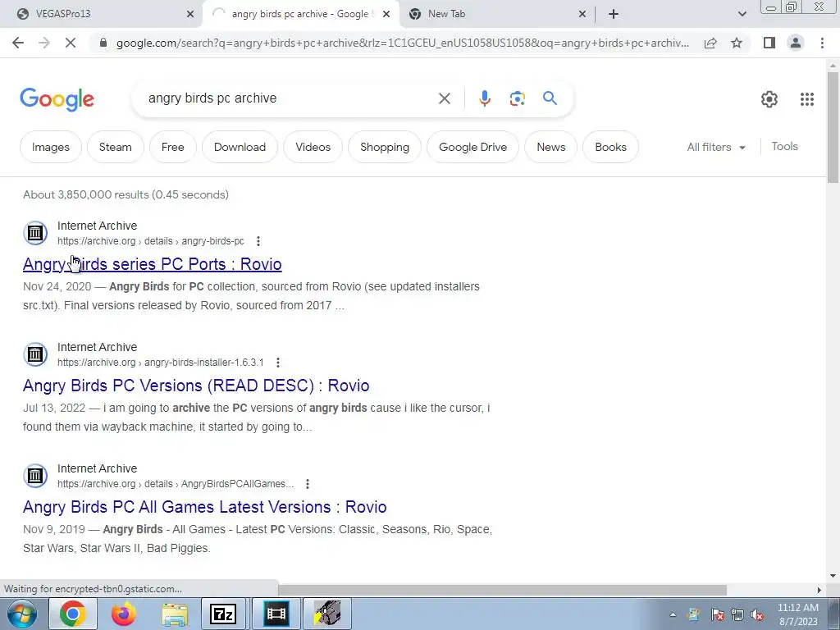This screenshot has width=840, height=630.
Task: Open more options for AngryBirdsPCAllGames result
Action: (x=307, y=484)
